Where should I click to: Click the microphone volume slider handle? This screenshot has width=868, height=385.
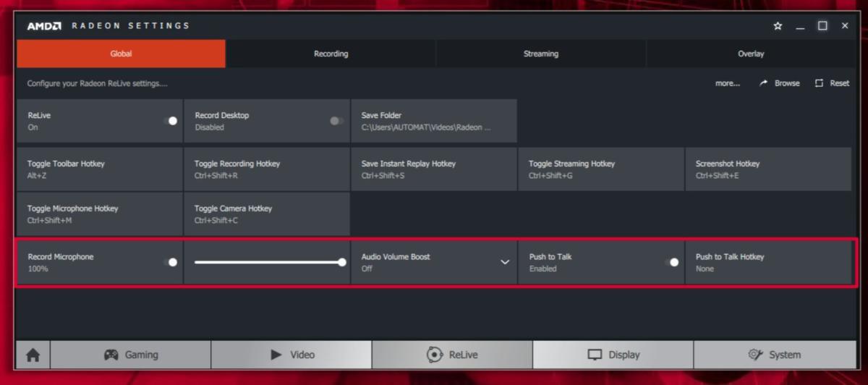(342, 262)
